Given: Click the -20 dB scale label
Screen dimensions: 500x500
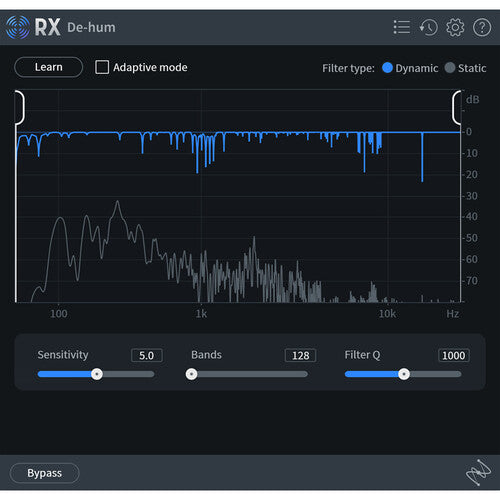Looking at the screenshot, I should pyautogui.click(x=471, y=174).
